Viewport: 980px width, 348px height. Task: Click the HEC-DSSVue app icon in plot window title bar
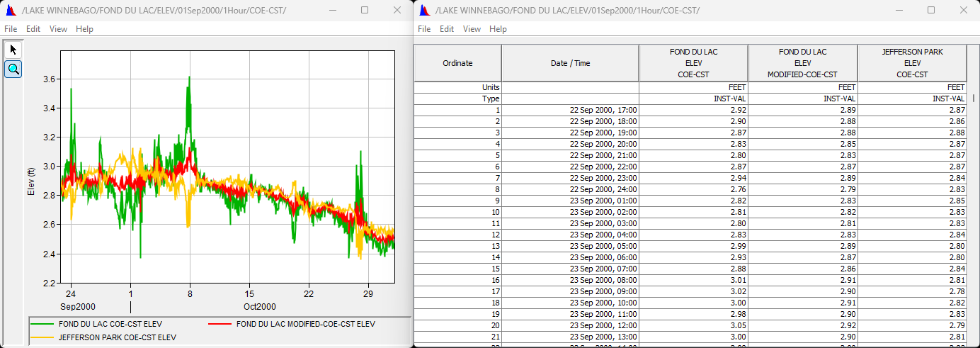point(11,11)
